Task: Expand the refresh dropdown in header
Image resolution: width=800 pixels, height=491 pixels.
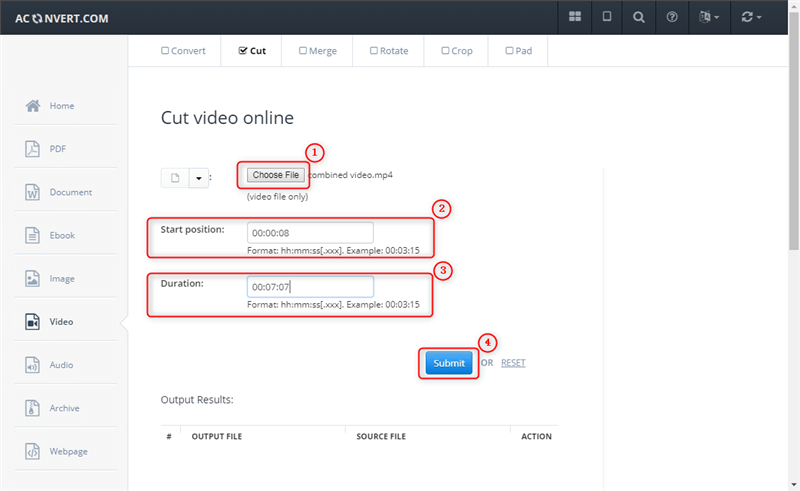Action: (752, 17)
